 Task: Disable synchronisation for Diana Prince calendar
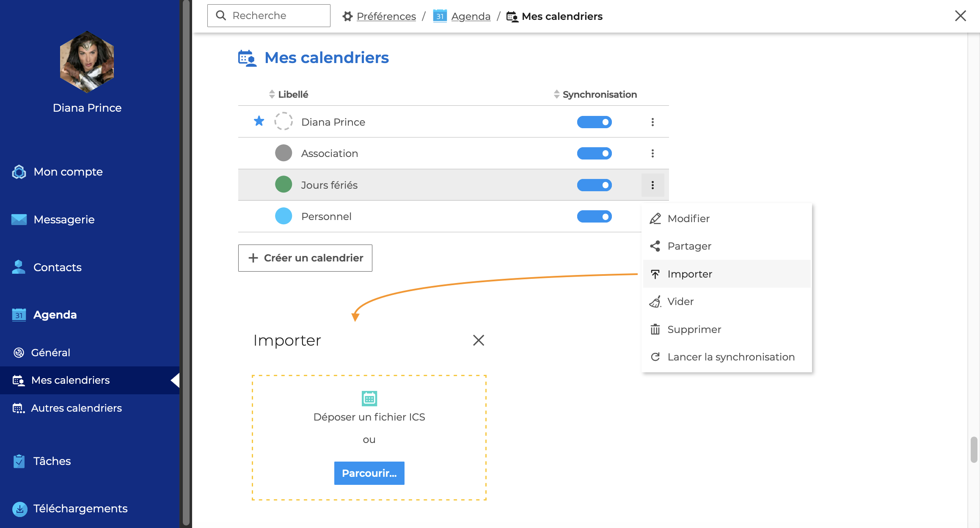tap(594, 122)
